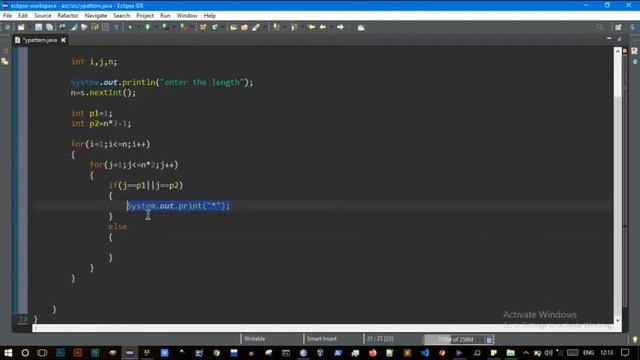
Task: Open the Project menu
Action: pyautogui.click(x=145, y=16)
